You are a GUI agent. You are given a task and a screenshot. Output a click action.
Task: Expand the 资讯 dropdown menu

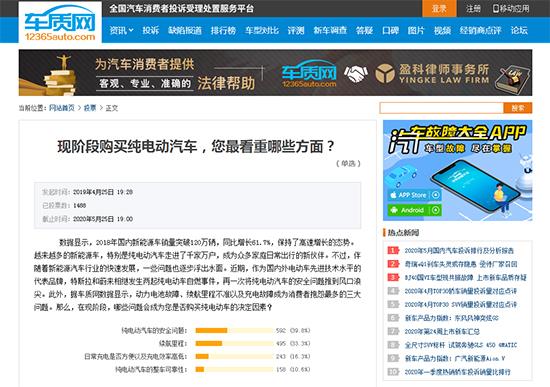tap(121, 31)
